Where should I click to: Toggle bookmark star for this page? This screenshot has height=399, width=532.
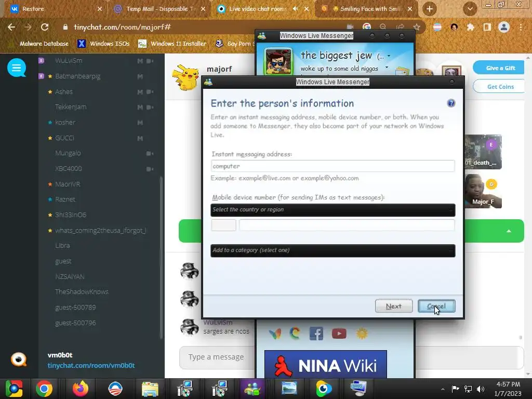(x=417, y=27)
